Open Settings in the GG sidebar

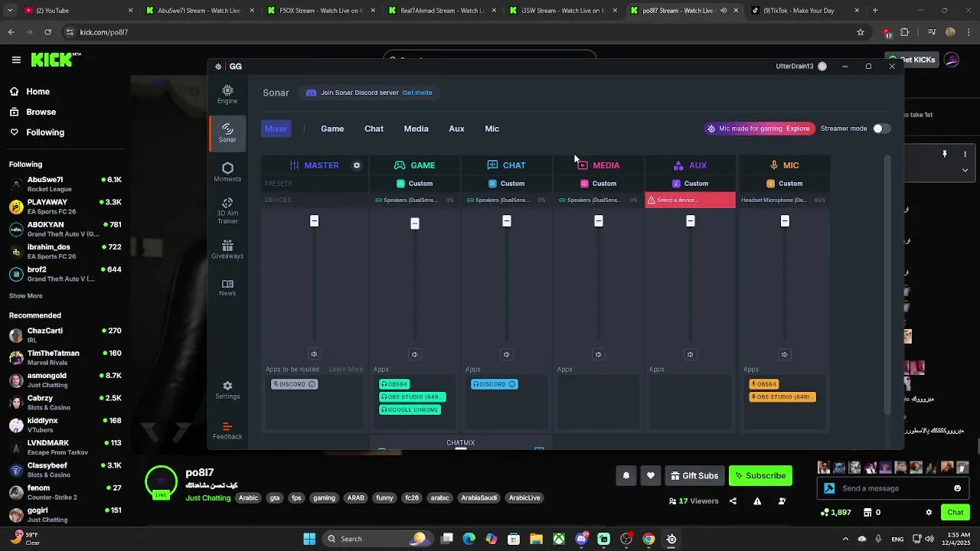tap(227, 390)
